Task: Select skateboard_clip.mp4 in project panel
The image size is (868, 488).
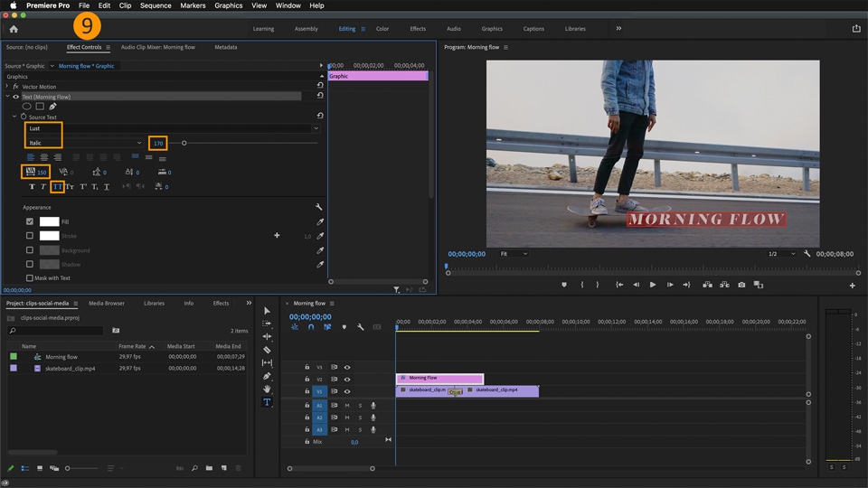Action: coord(71,369)
